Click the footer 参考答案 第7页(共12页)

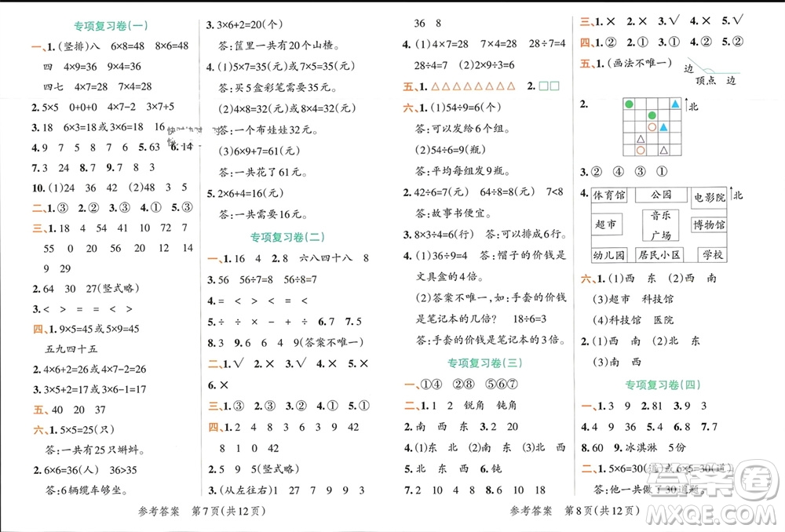pos(202,511)
